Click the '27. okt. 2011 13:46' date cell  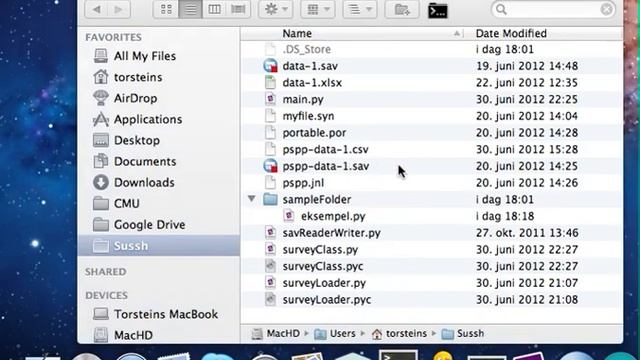pyautogui.click(x=527, y=233)
